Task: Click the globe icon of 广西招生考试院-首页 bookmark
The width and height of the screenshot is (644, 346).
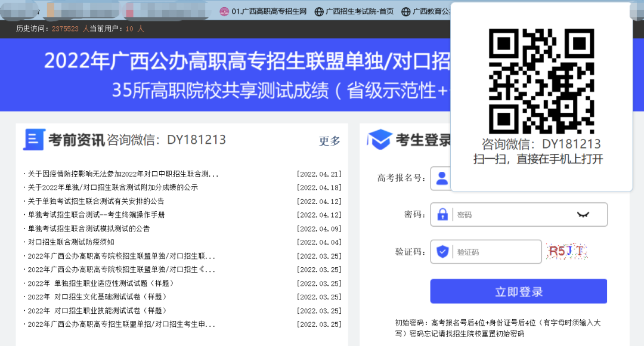Action: click(319, 11)
